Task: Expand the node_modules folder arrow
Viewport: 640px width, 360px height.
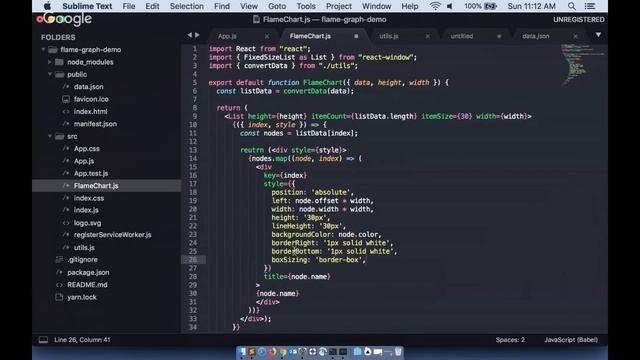Action: 50,62
